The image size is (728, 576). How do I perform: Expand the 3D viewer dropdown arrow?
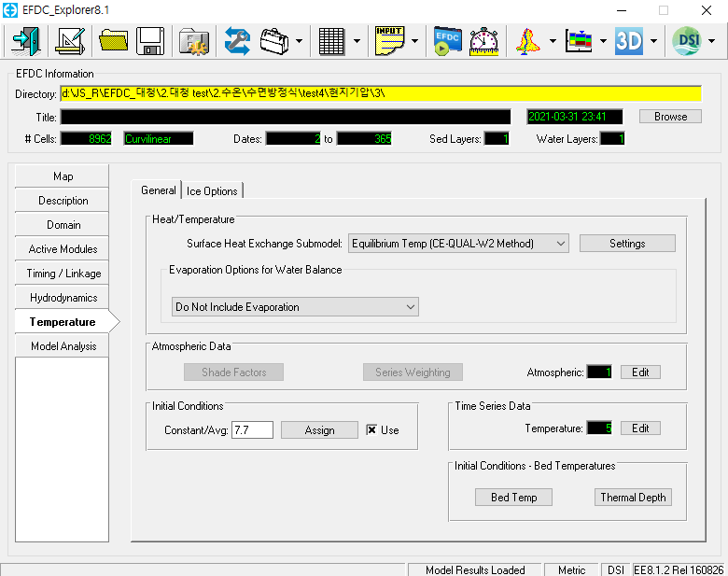pyautogui.click(x=653, y=41)
